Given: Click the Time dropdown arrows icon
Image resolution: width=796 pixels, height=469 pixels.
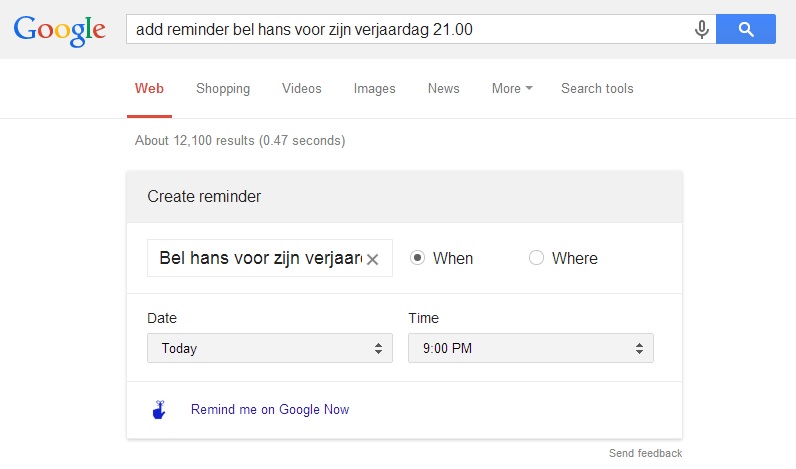Looking at the screenshot, I should click(x=639, y=348).
